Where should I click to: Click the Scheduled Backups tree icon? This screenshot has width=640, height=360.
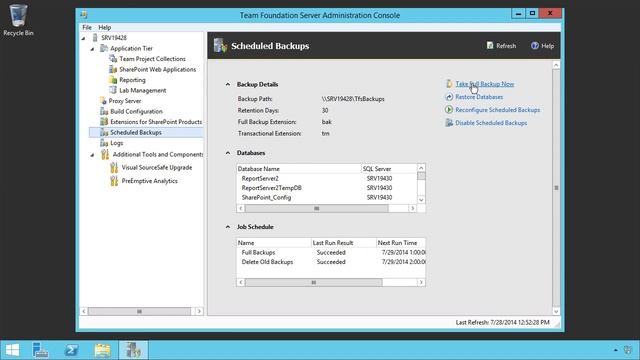point(104,132)
